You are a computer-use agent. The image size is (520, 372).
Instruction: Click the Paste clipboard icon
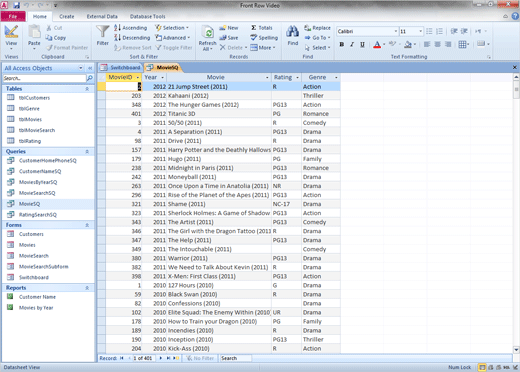pyautogui.click(x=34, y=32)
